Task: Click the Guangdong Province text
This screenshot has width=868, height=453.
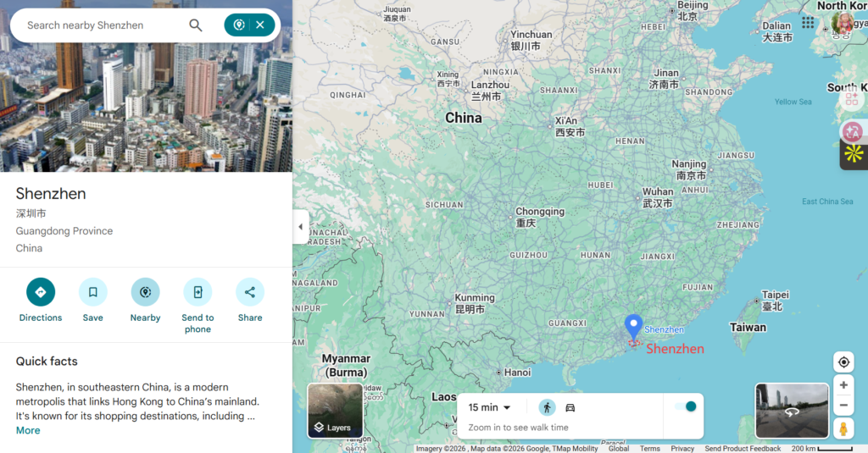Action: pos(64,231)
